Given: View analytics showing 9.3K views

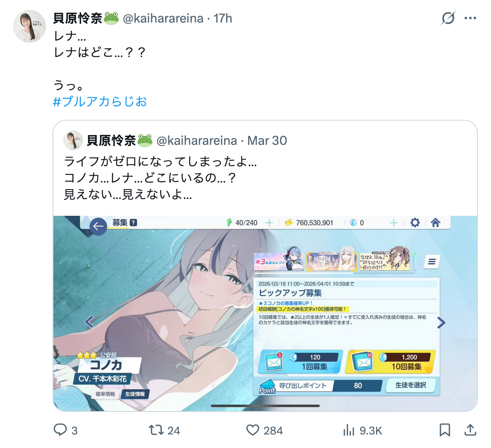Looking at the screenshot, I should point(349,430).
